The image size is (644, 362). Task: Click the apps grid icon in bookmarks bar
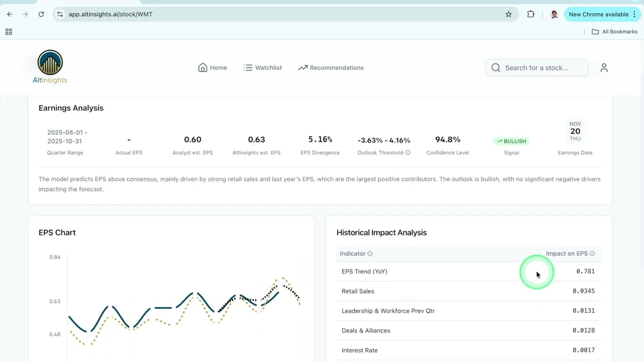(9, 32)
